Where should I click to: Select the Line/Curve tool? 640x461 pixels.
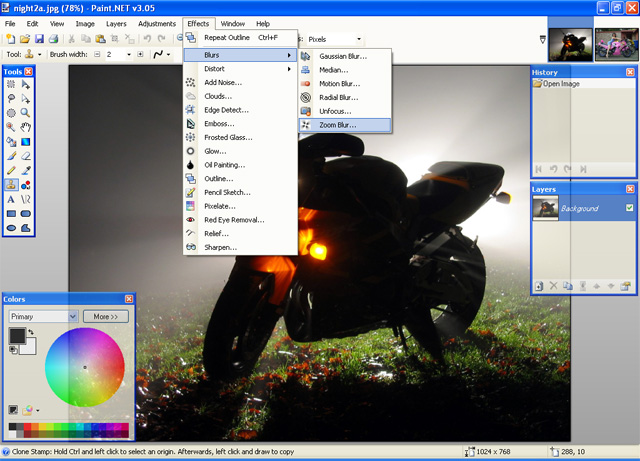coord(26,199)
